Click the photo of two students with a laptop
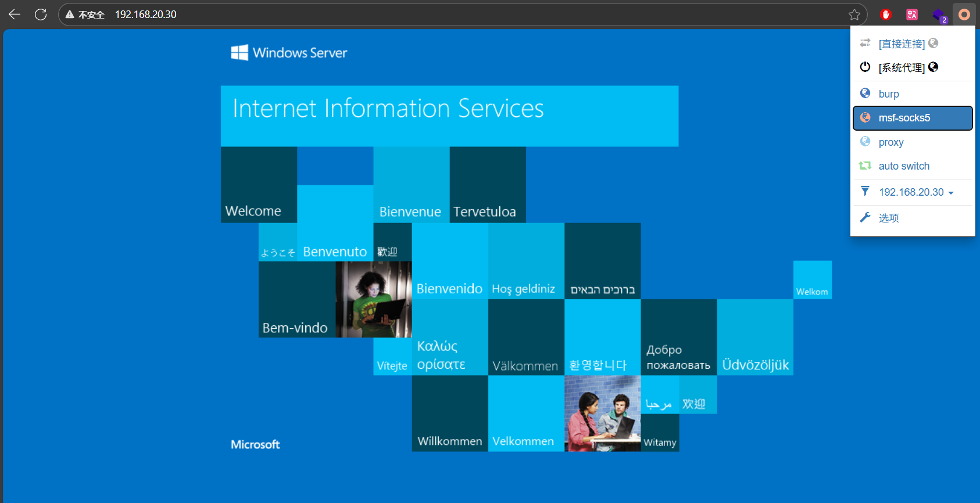 point(602,413)
